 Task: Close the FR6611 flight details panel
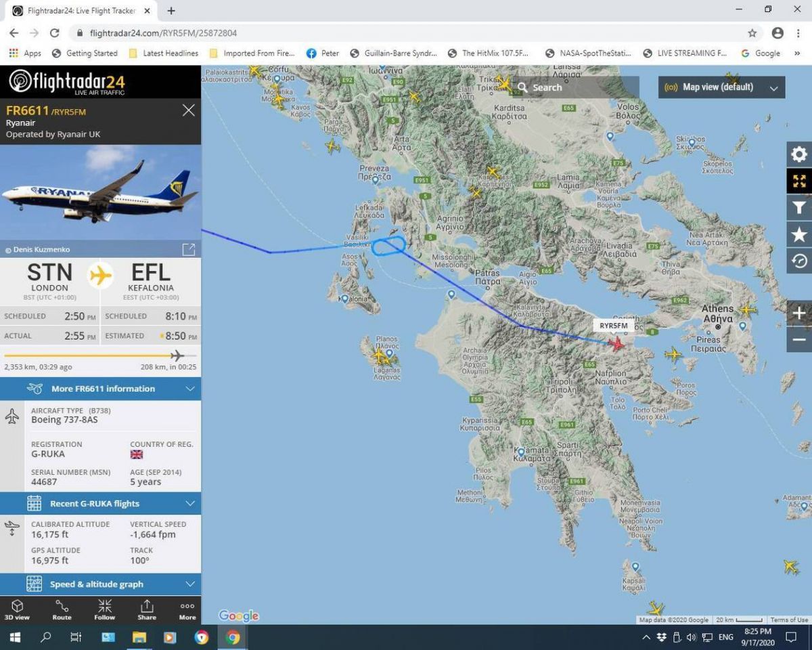[188, 110]
